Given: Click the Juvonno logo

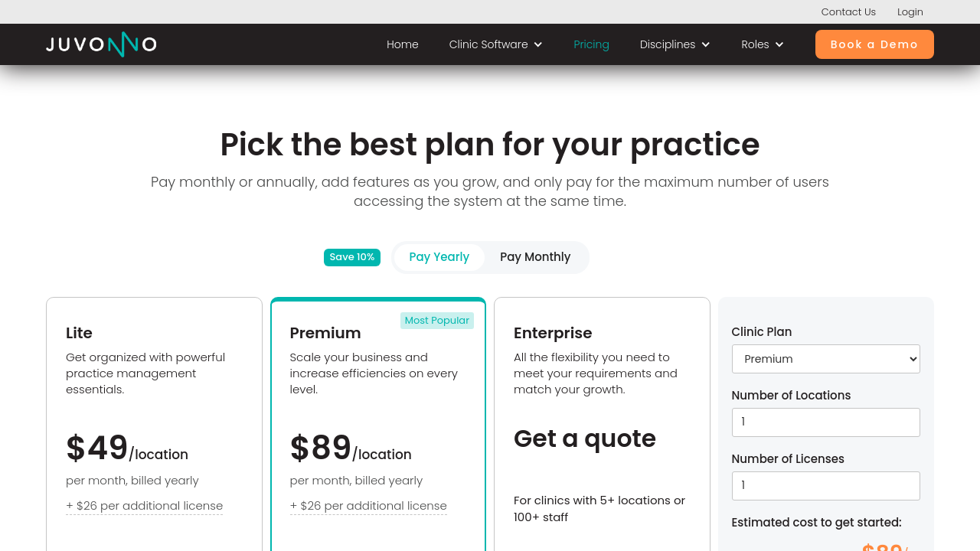Looking at the screenshot, I should (101, 44).
